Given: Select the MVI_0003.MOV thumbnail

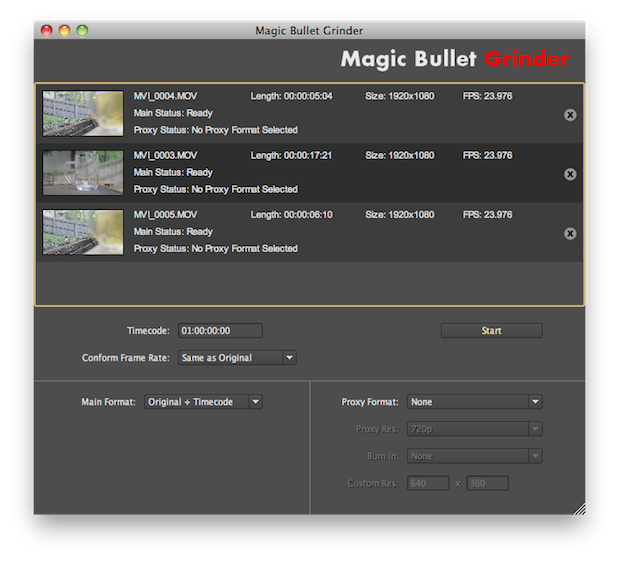Looking at the screenshot, I should point(83,173).
